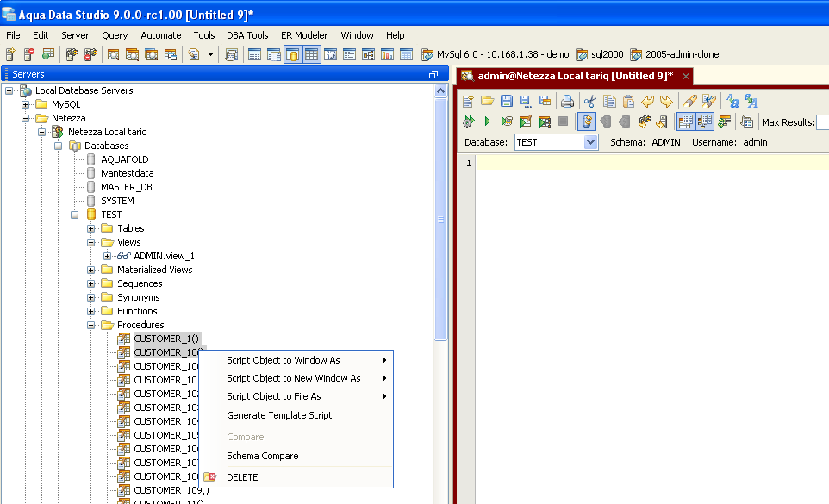Toggle grid results display button
The image size is (829, 504).
point(686,121)
